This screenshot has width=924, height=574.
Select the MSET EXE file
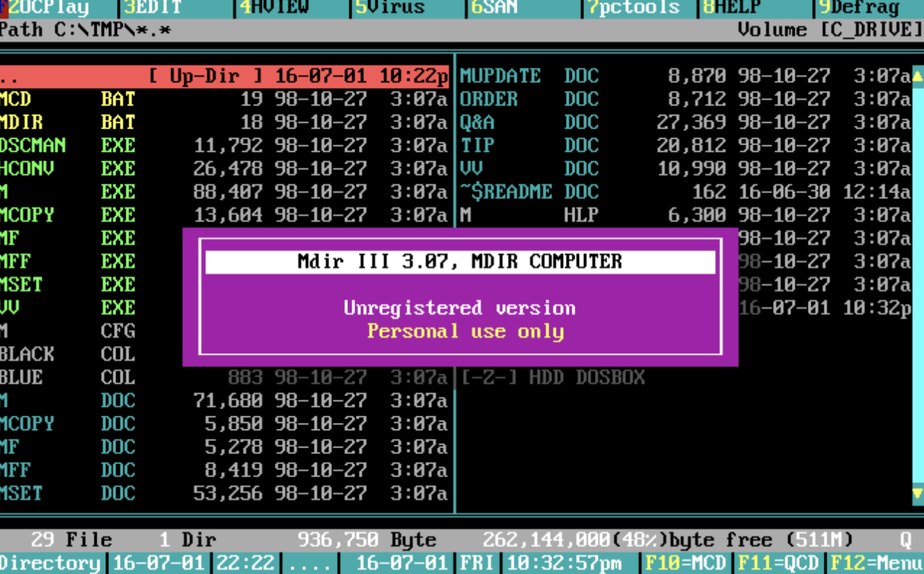pyautogui.click(x=91, y=286)
